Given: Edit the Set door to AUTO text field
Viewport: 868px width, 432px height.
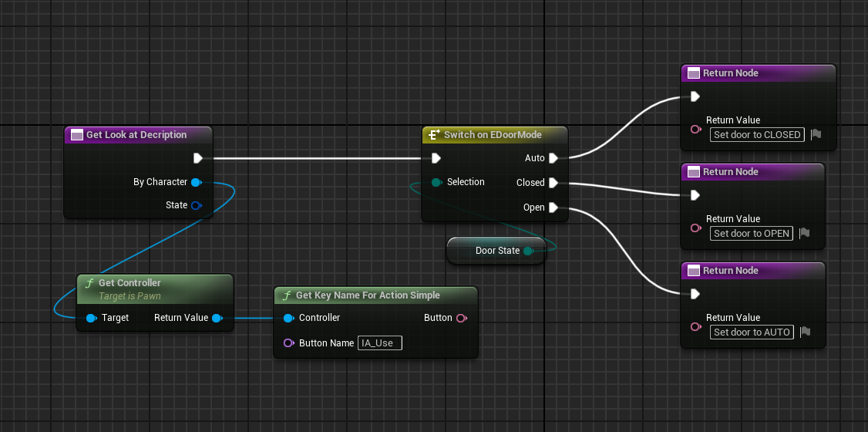Looking at the screenshot, I should tap(752, 332).
